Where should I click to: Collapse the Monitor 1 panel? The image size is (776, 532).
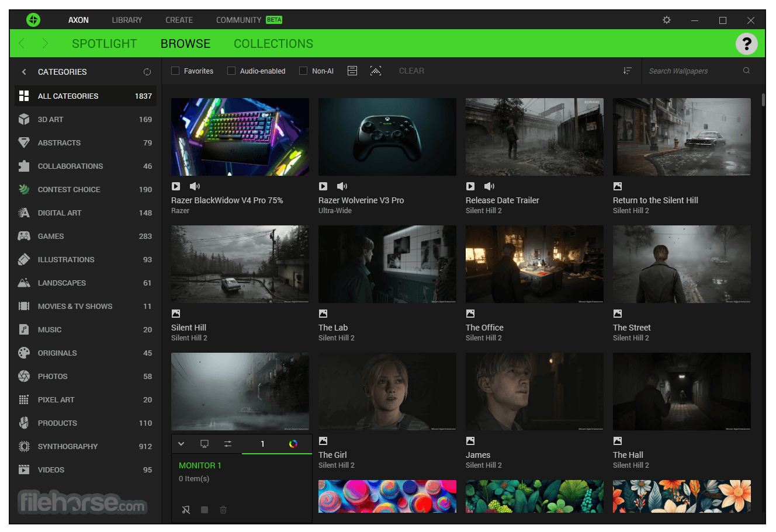[x=181, y=444]
